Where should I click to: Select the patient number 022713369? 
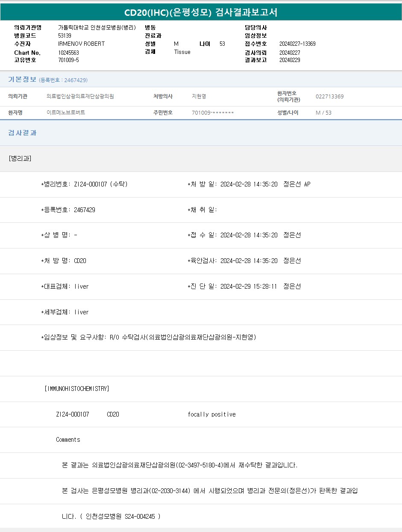329,97
